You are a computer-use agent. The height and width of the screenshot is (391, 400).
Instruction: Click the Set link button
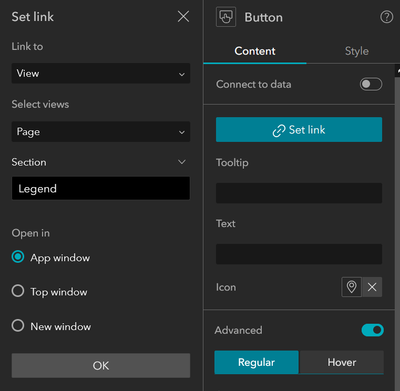(x=299, y=129)
